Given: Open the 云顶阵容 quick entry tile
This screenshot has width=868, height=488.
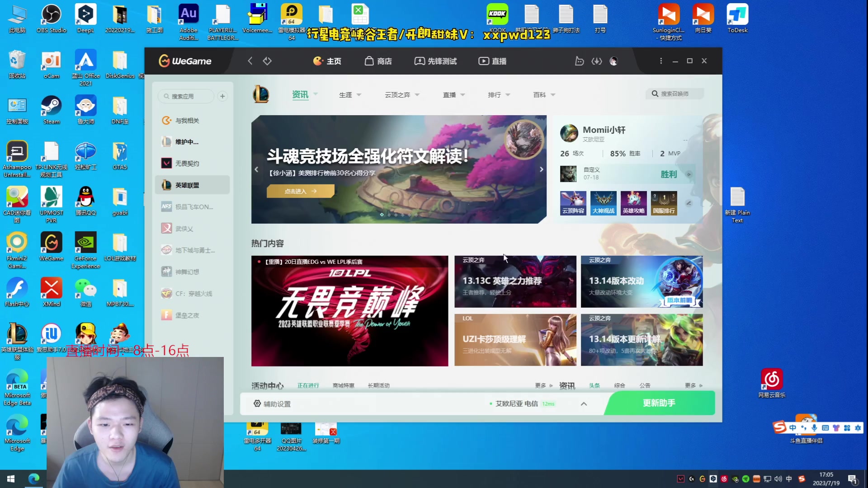Looking at the screenshot, I should coord(573,203).
